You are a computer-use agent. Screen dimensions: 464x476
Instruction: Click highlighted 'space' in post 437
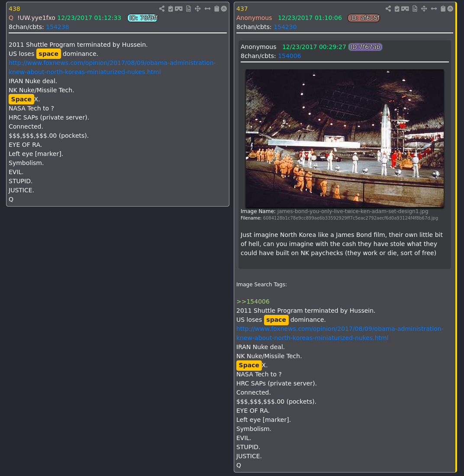click(x=276, y=320)
